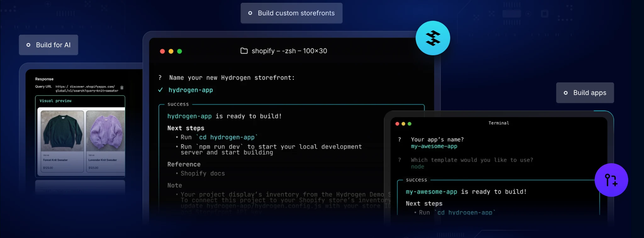Viewport: 644px width, 238px height.
Task: Open the Forest Knit Sweater product card
Action: [x=62, y=141]
